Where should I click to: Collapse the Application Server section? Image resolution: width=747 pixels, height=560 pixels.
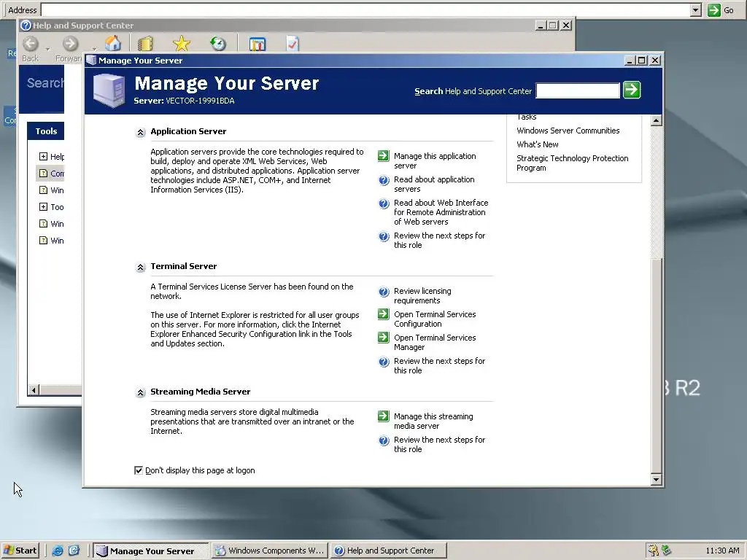click(141, 133)
